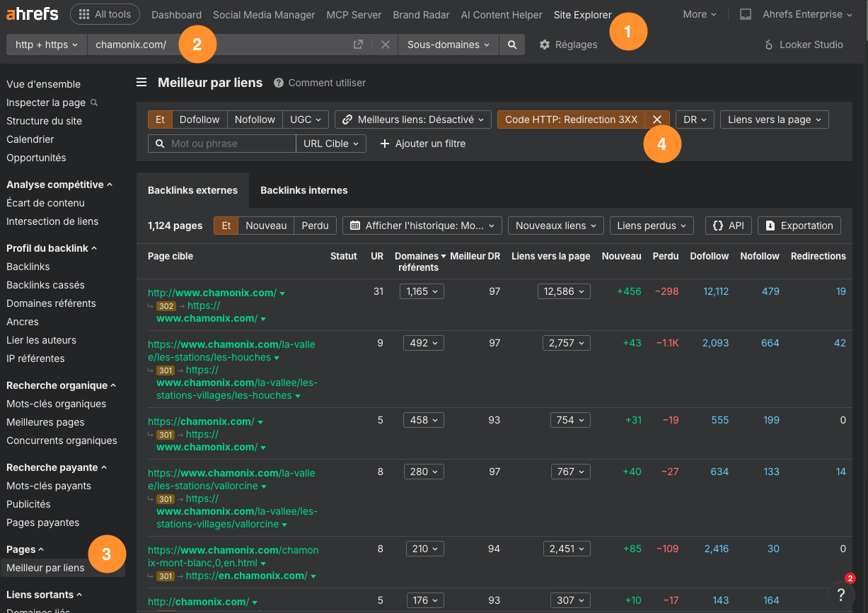
Task: Switch to Backlinks internes tab
Action: click(303, 190)
